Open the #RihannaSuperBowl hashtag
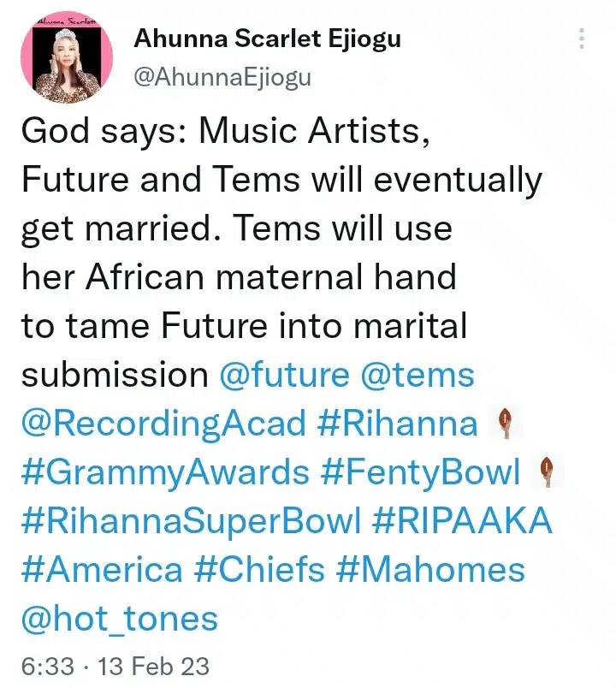The height and width of the screenshot is (688, 616). tap(192, 521)
